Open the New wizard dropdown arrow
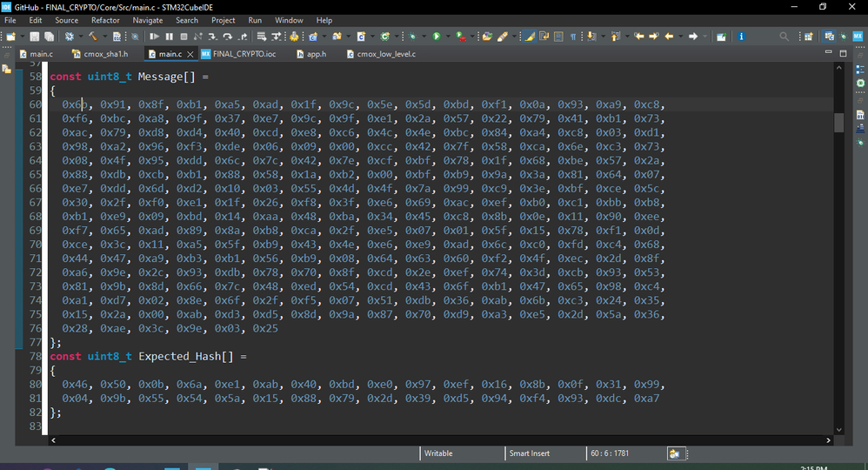The width and height of the screenshot is (868, 470). pos(23,36)
